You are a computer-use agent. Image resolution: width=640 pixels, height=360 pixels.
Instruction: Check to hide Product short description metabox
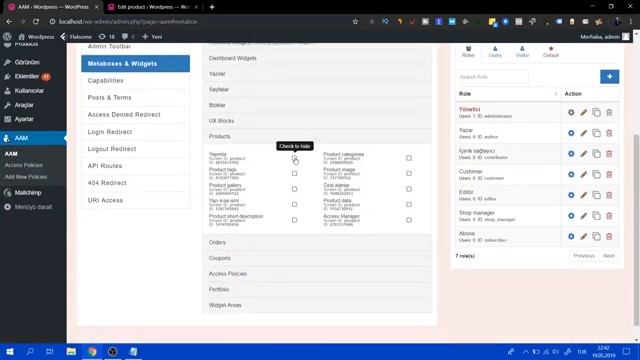[x=294, y=220]
